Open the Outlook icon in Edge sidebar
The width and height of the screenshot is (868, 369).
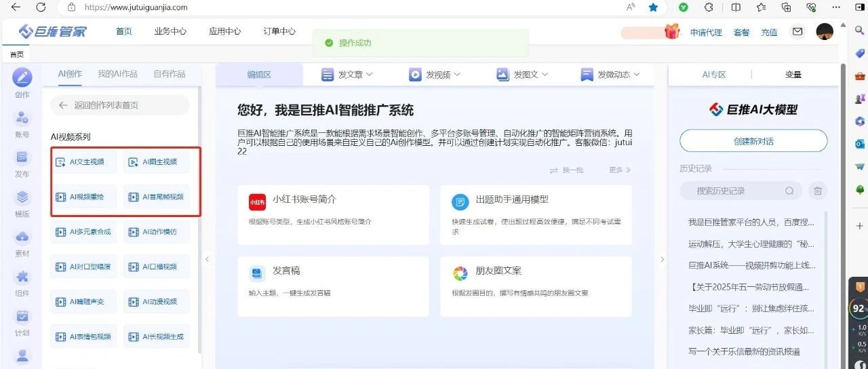click(x=860, y=144)
